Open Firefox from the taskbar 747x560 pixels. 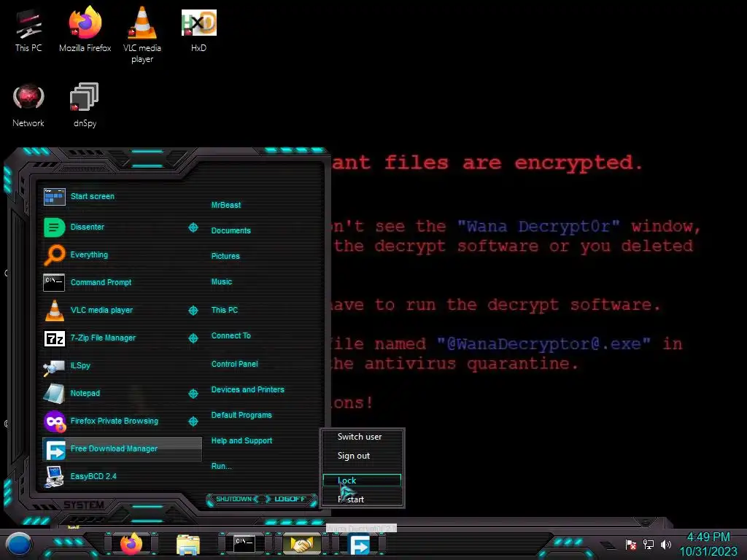click(131, 544)
